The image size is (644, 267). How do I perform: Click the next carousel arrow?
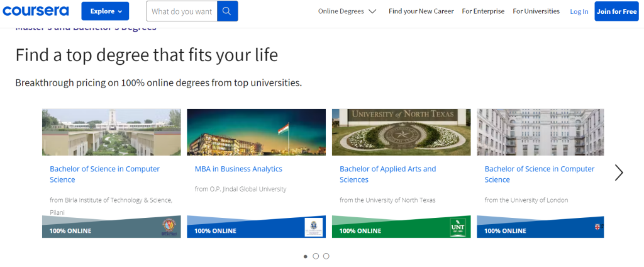[619, 173]
